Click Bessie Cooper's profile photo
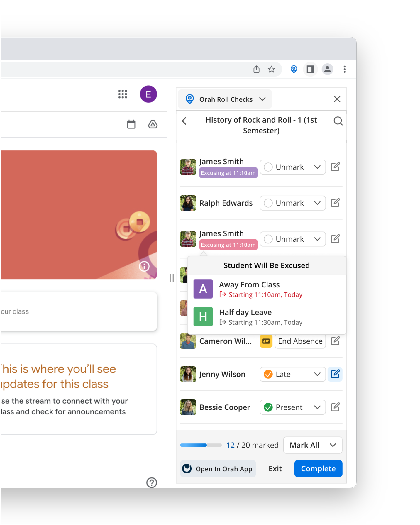420x525 pixels. [x=188, y=407]
